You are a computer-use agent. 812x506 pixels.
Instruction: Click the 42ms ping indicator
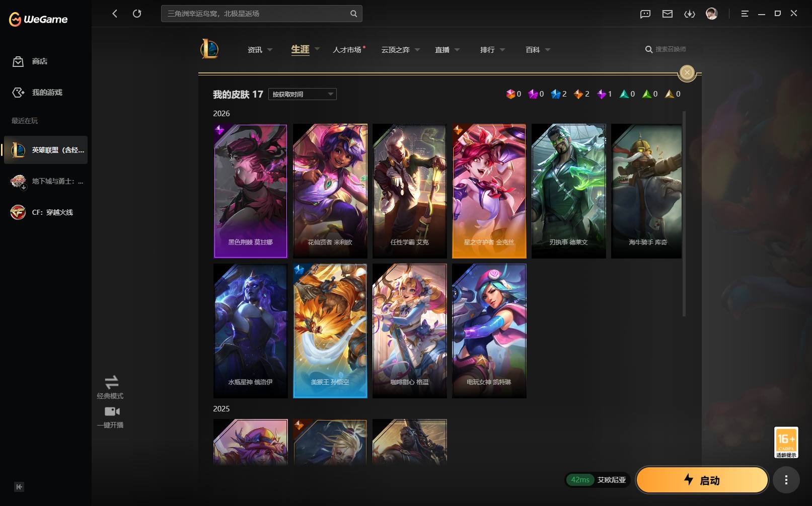click(x=580, y=480)
